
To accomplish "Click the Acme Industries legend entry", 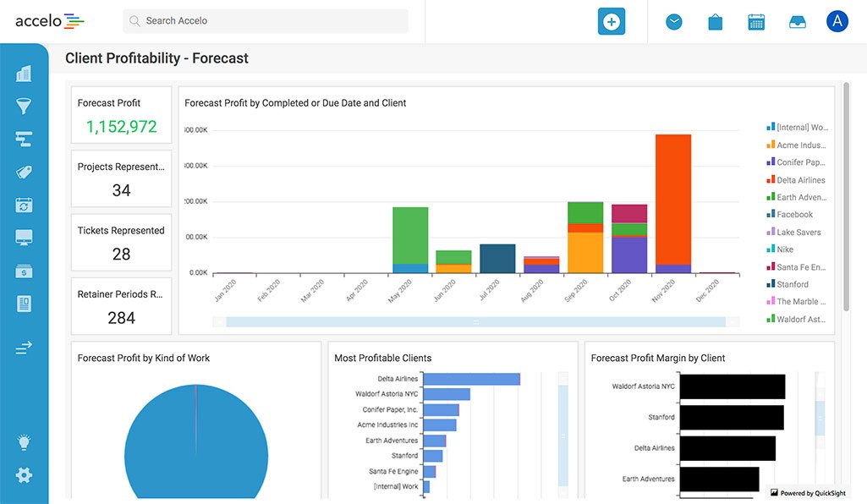I will pyautogui.click(x=796, y=145).
